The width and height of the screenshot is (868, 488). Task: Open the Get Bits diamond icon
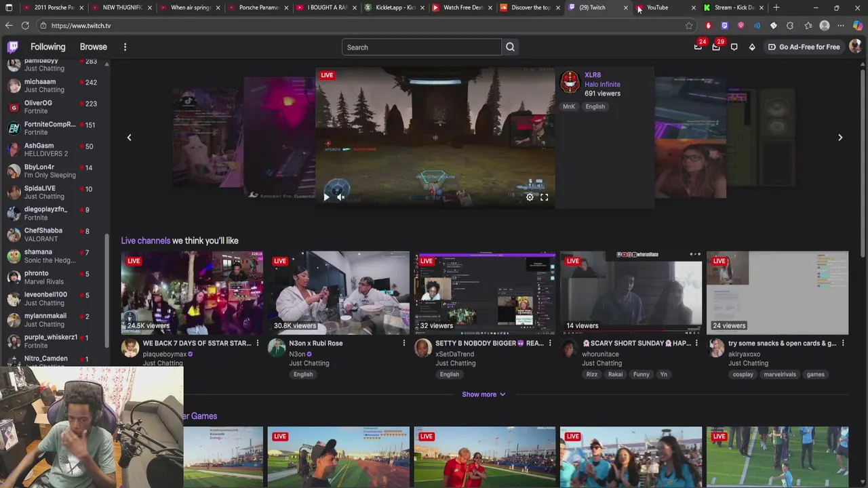752,47
